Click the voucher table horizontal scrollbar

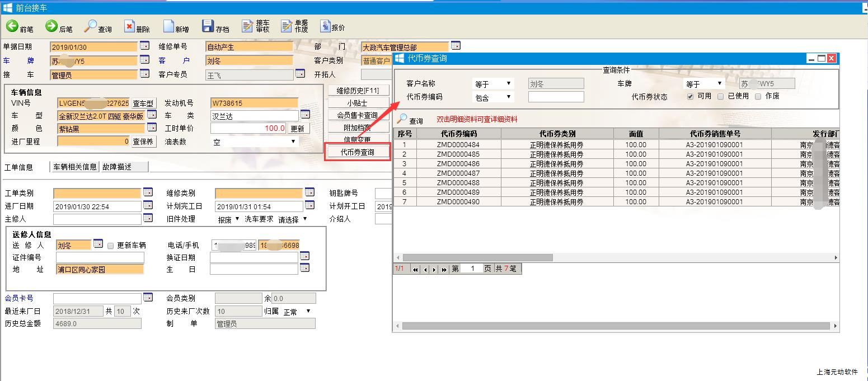tap(478, 258)
